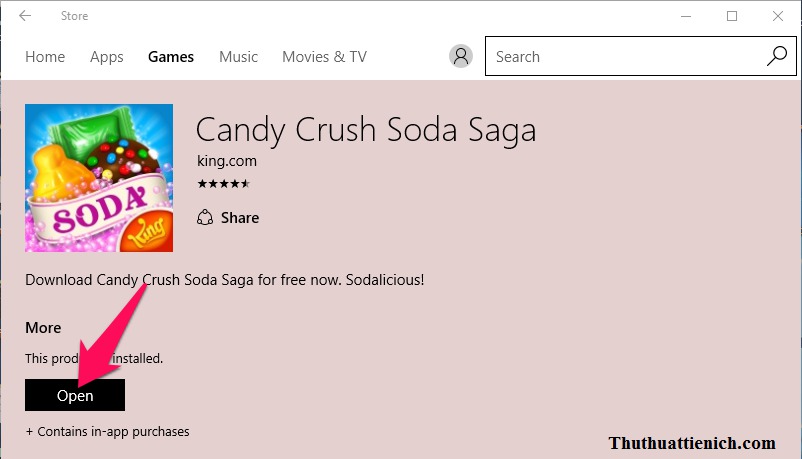The image size is (802, 459).
Task: Click the Candy Crush Soda Saga app thumbnail
Action: [x=99, y=178]
